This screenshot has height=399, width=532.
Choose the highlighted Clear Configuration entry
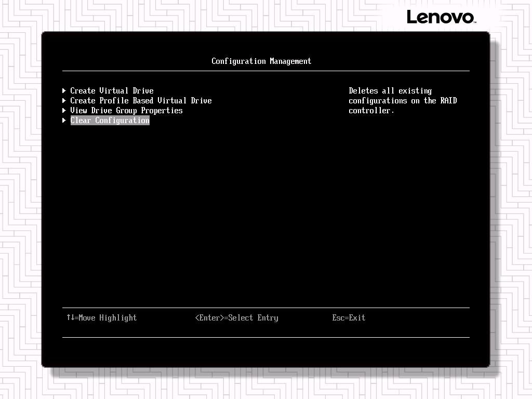pyautogui.click(x=110, y=121)
